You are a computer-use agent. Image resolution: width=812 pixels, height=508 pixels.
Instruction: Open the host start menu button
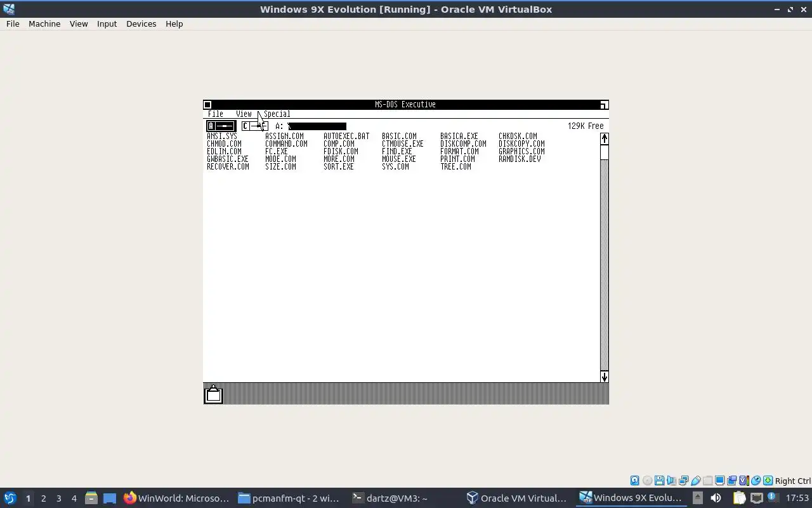pyautogui.click(x=10, y=498)
